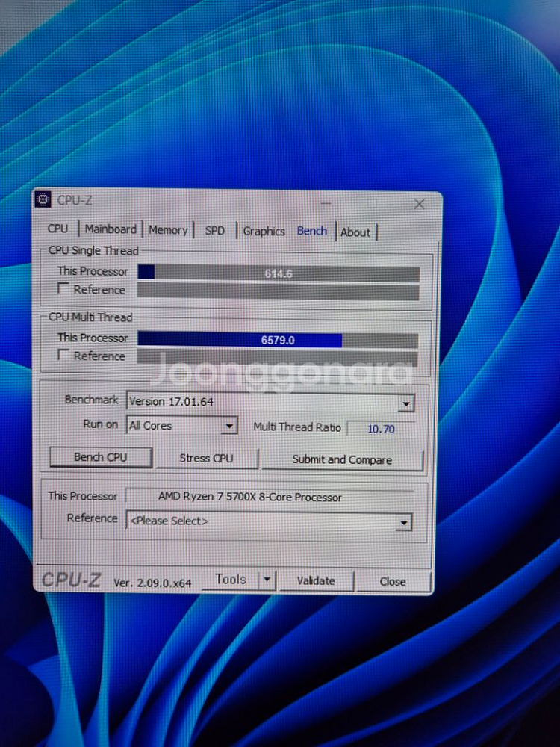Click the Multi Thread Ratio value 10.70
Viewport: 560px width, 747px height.
point(381,429)
